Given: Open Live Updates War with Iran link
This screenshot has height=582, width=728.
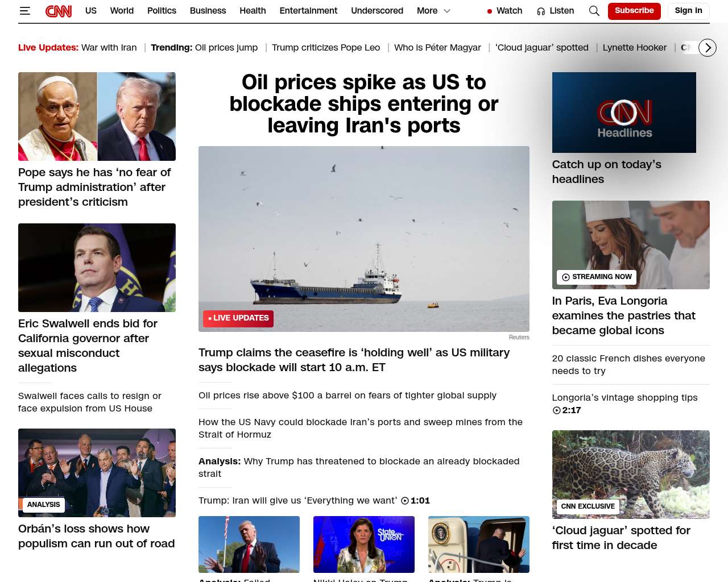Looking at the screenshot, I should 77,48.
